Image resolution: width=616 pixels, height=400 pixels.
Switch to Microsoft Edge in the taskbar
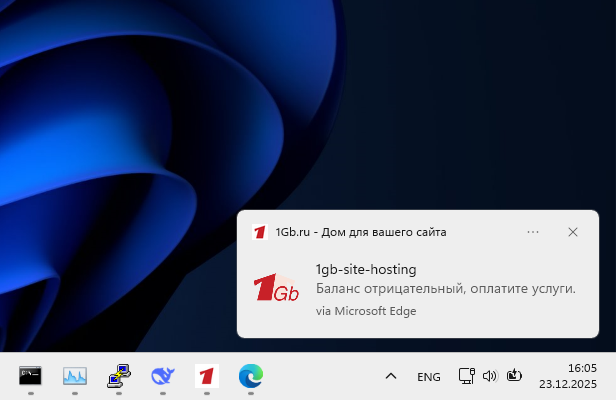click(x=251, y=376)
